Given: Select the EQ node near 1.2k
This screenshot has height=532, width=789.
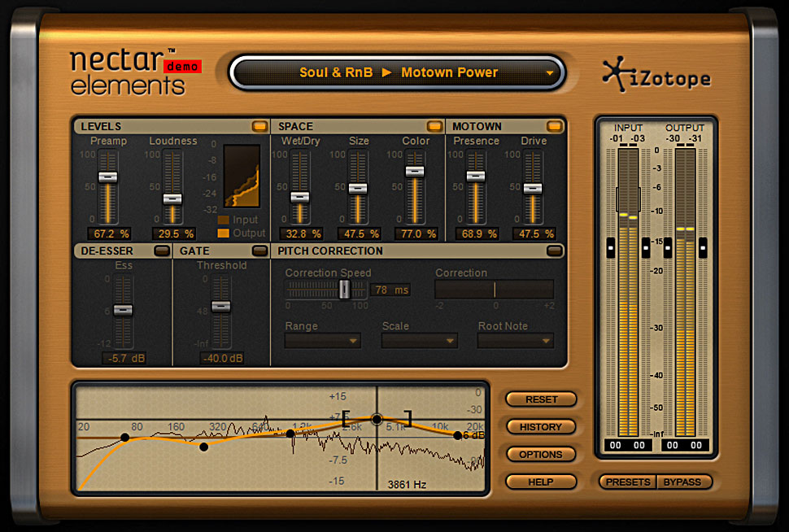Looking at the screenshot, I should (x=290, y=434).
